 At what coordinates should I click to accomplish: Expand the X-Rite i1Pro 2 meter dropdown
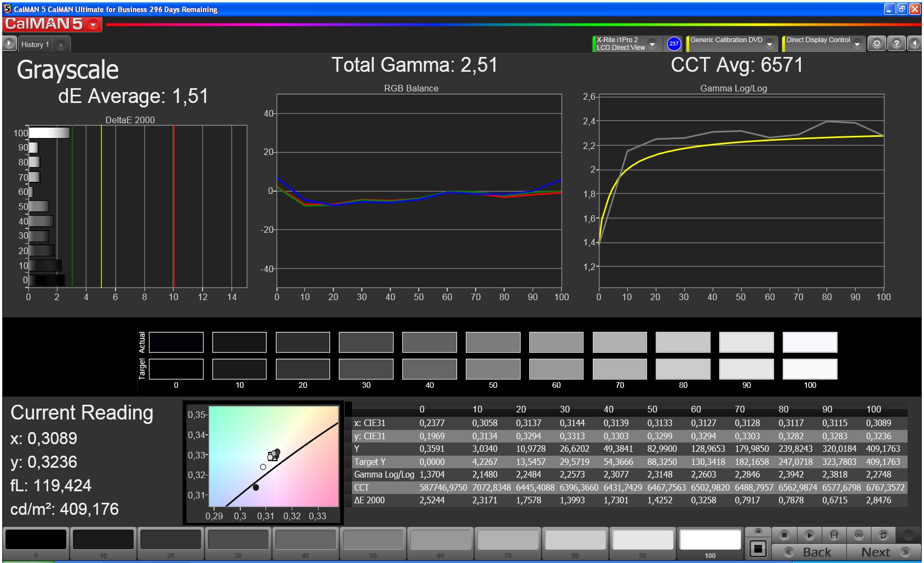(652, 44)
